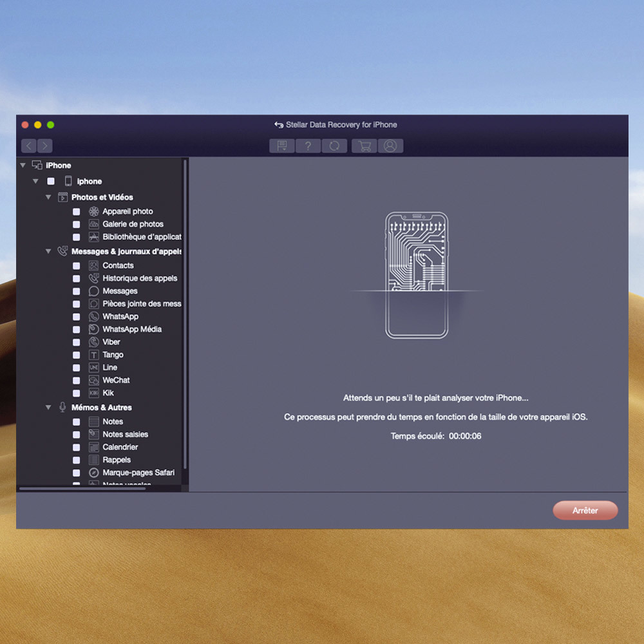The height and width of the screenshot is (644, 644).
Task: Click the Historique des appels phone icon
Action: pos(94,278)
